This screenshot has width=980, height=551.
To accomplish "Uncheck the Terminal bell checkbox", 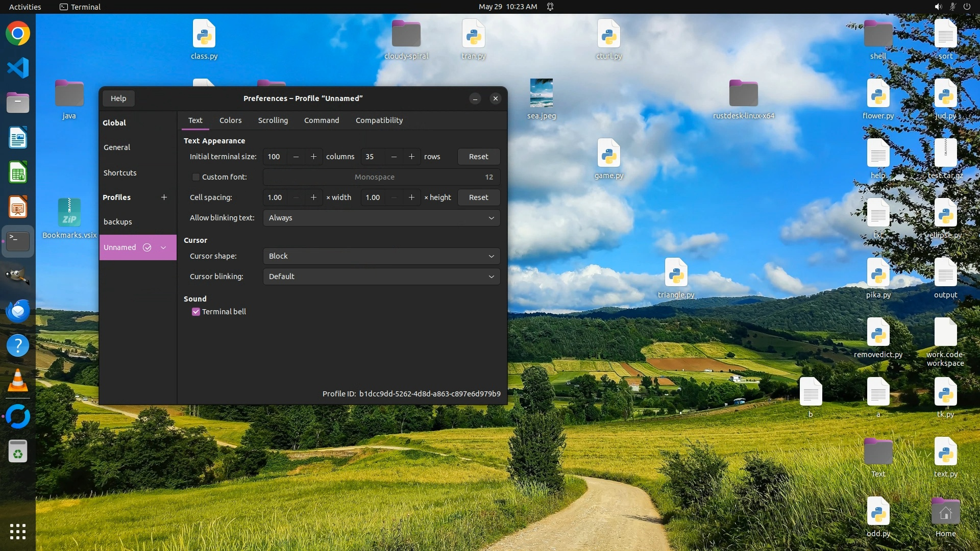I will (x=195, y=312).
